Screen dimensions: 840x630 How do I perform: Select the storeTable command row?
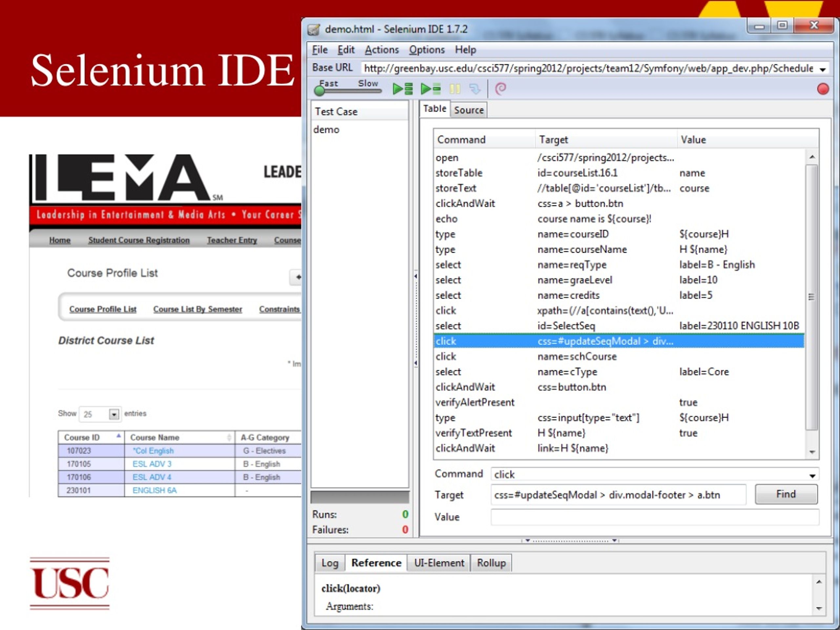(619, 173)
